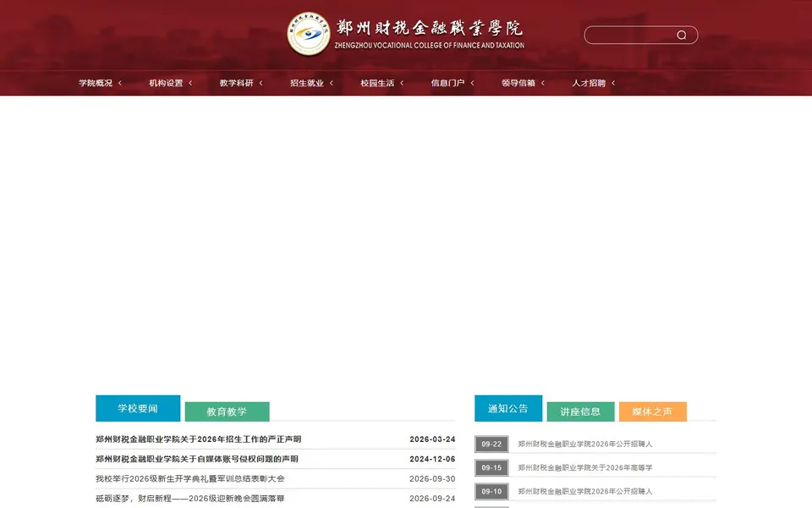Switch to the 通知公告 tab

tap(508, 408)
